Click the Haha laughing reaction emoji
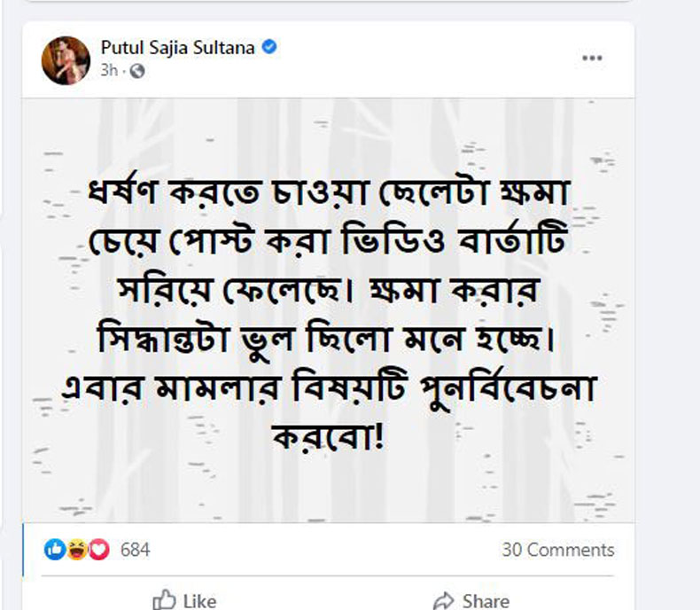 pyautogui.click(x=78, y=550)
